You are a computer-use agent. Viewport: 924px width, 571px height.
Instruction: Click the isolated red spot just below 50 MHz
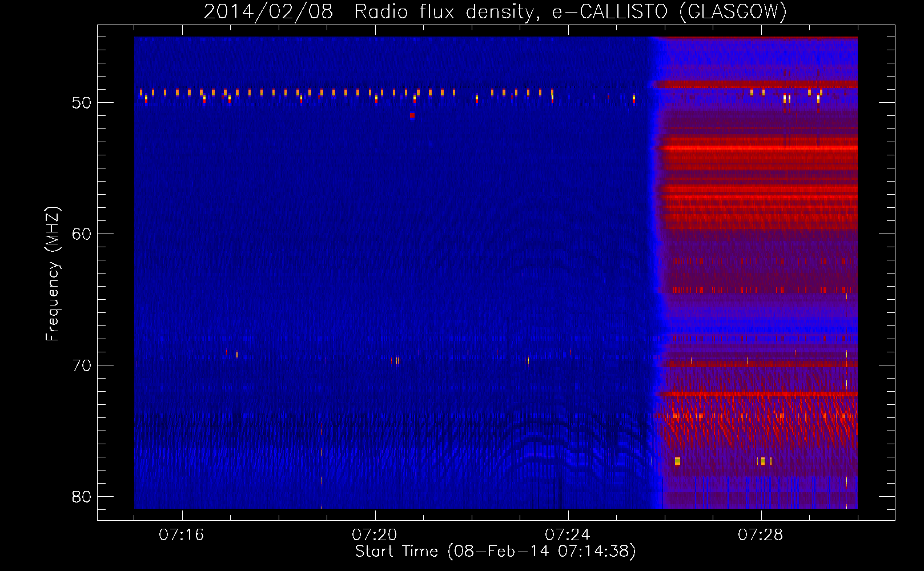tap(412, 115)
